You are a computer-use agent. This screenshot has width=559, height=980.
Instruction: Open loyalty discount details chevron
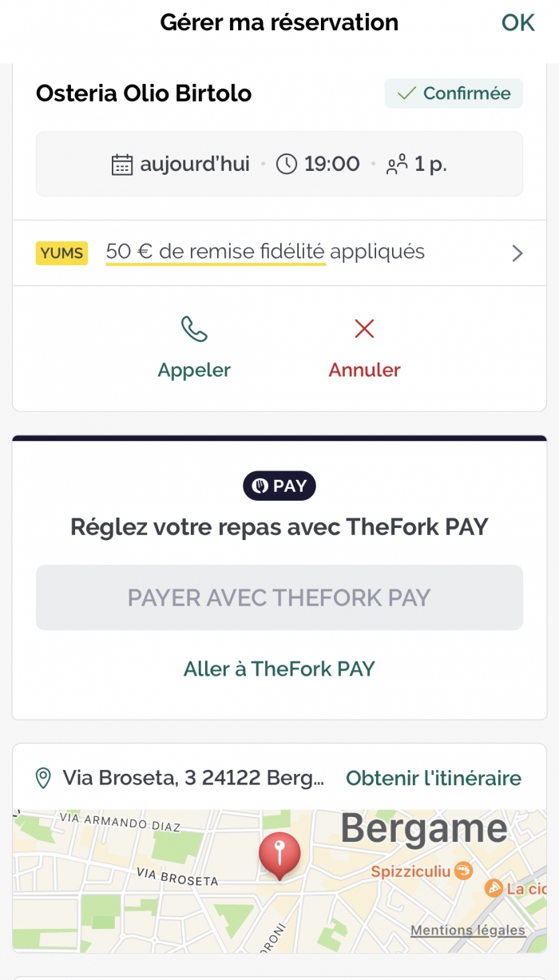517,253
